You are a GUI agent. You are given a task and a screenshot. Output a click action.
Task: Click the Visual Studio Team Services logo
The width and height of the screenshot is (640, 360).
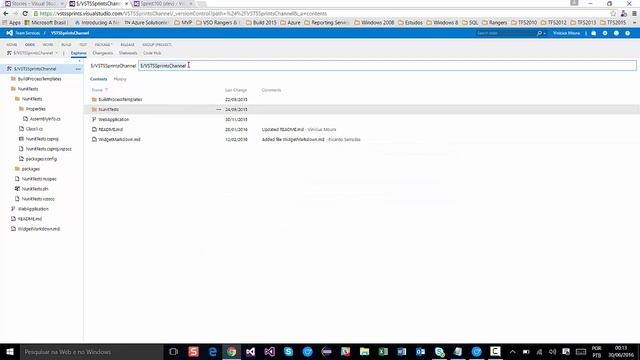pos(9,33)
